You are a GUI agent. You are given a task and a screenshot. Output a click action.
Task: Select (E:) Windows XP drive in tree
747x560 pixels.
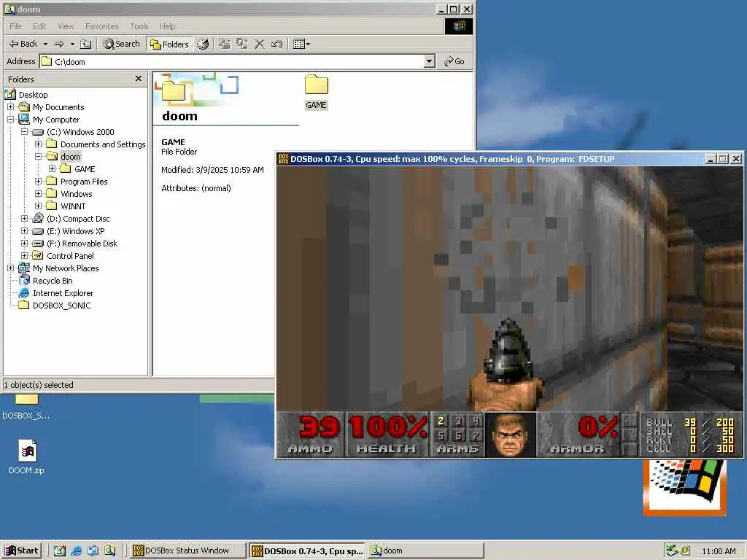pos(75,231)
